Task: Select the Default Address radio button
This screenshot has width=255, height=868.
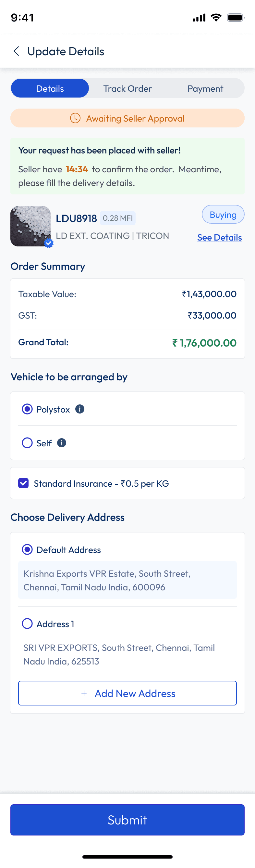Action: click(27, 550)
